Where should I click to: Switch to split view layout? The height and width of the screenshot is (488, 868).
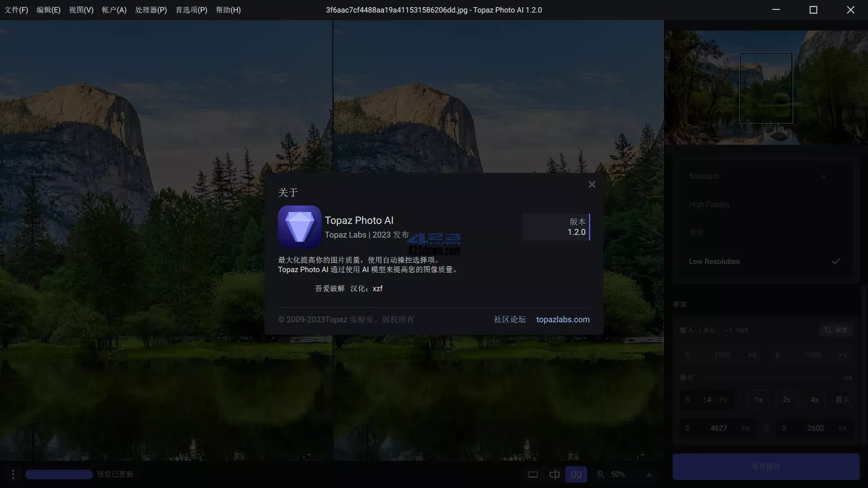click(554, 474)
